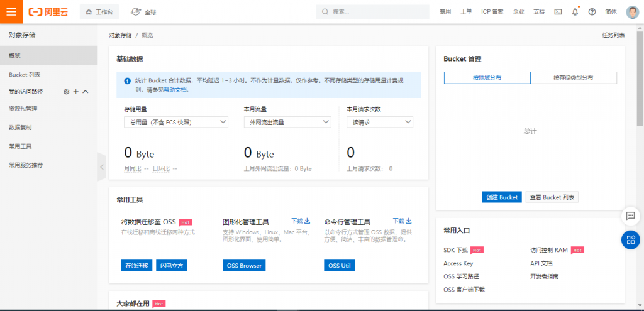Open the 帮助文档 link in the notice
Viewport: 644px width, 311px height.
click(175, 89)
